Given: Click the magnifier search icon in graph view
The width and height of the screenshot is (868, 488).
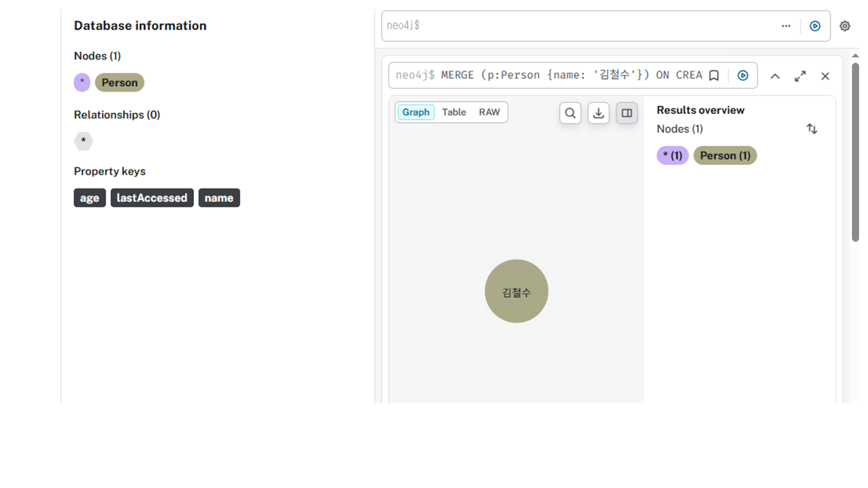Looking at the screenshot, I should 570,113.
